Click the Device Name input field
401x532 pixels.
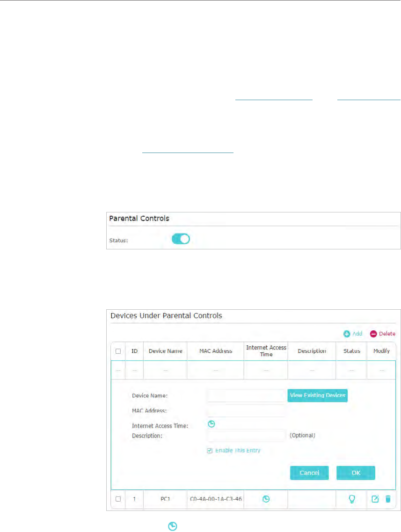pos(246,395)
